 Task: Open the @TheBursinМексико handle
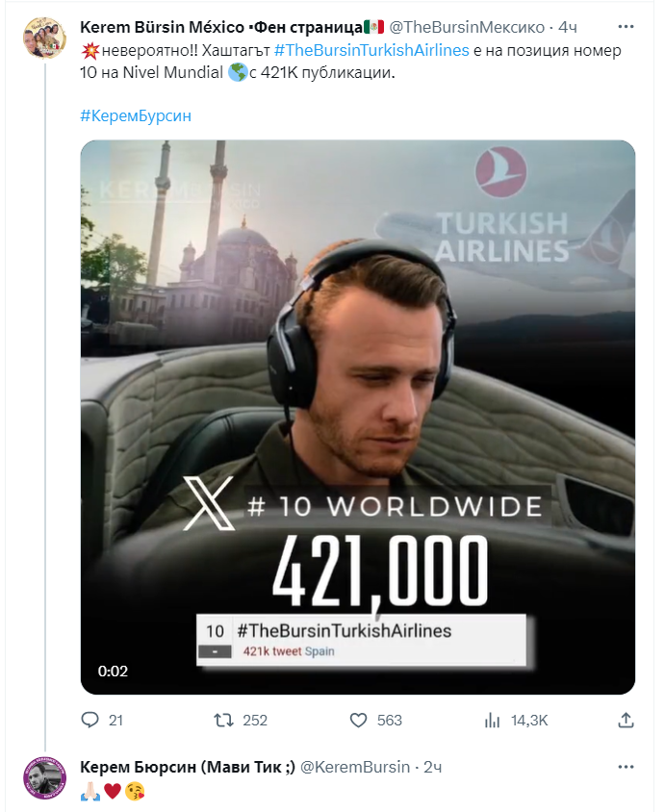point(467,24)
